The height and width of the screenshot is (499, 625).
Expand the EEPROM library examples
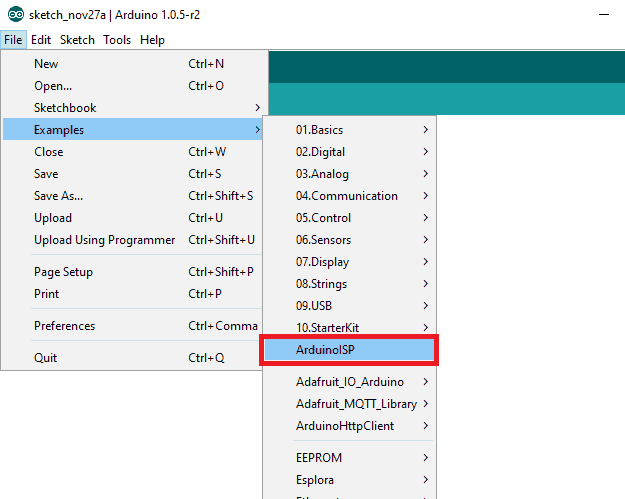coord(350,458)
